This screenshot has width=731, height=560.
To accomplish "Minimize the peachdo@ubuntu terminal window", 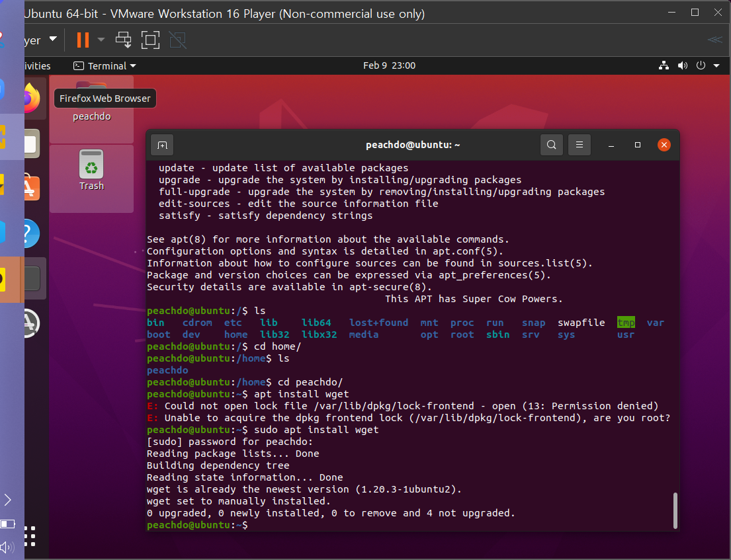I will (x=611, y=145).
